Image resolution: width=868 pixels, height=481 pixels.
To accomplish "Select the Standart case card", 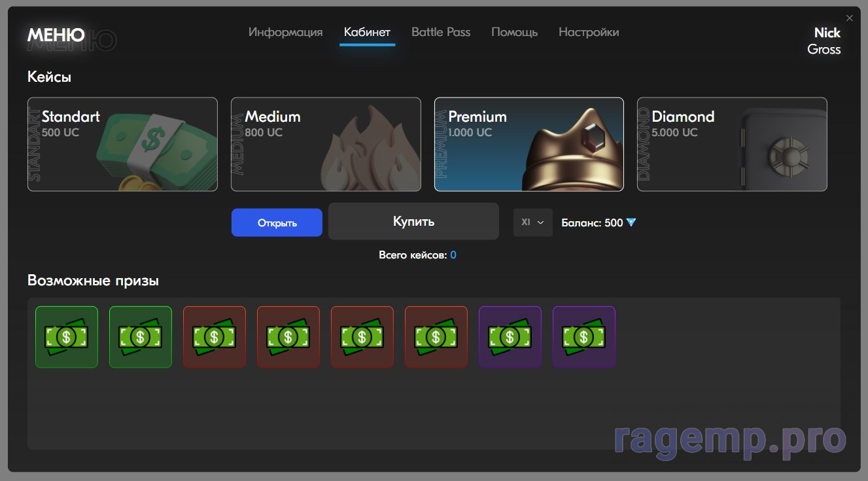I will pyautogui.click(x=122, y=145).
